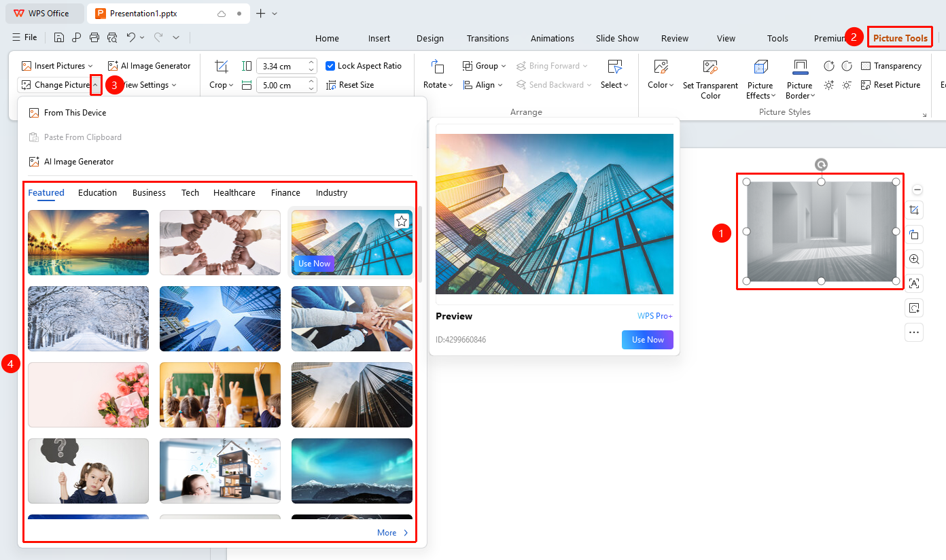Click the rotation handle above picture

coord(821,164)
